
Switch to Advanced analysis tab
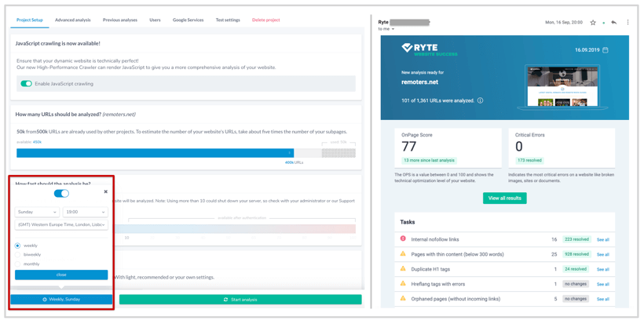(x=73, y=20)
